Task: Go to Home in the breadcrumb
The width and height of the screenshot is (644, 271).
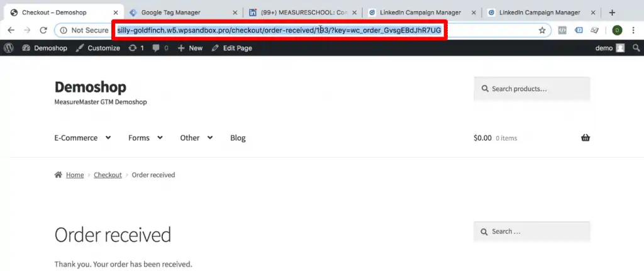Action: pos(75,175)
